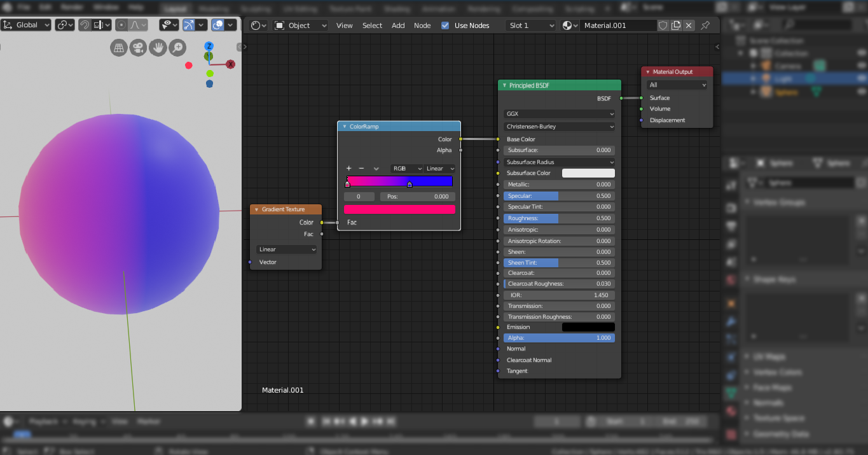The image size is (868, 455).
Task: Select the pan hand icon in viewport
Action: [x=158, y=48]
